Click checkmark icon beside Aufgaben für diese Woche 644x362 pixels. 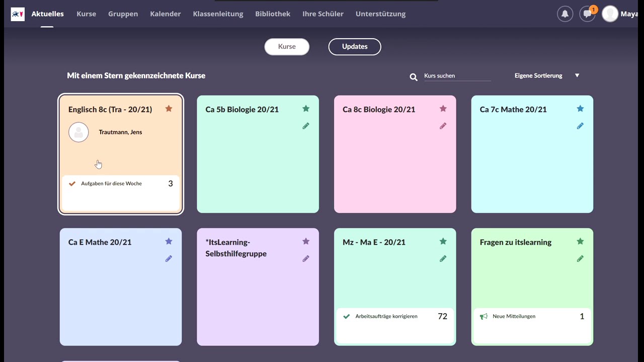coord(72,184)
